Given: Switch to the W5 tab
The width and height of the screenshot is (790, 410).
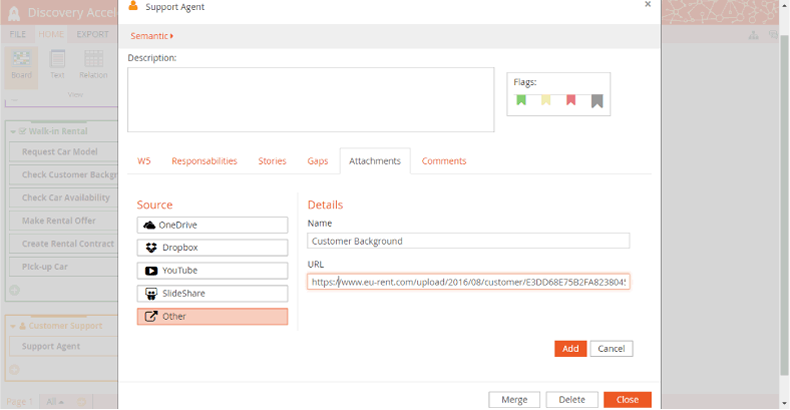Looking at the screenshot, I should coord(144,161).
